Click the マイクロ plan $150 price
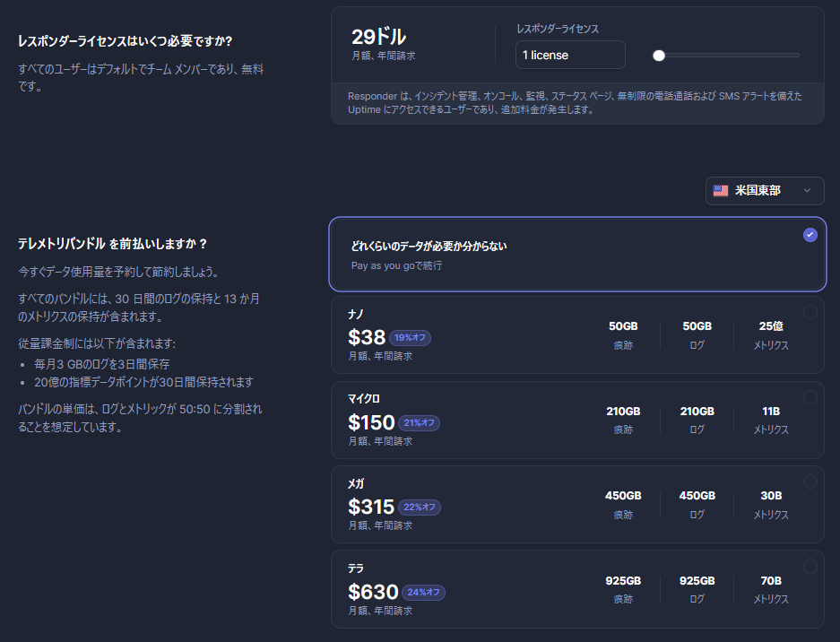840x642 pixels. point(371,422)
